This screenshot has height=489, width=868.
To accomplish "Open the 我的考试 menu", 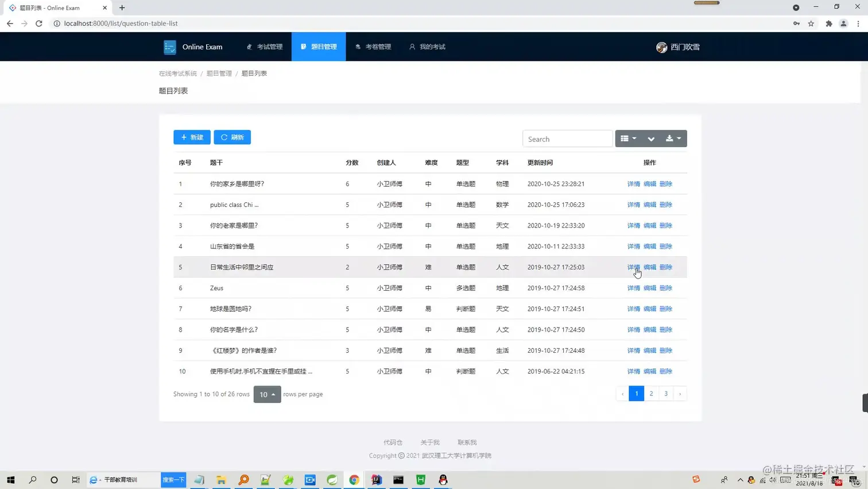I will (427, 47).
